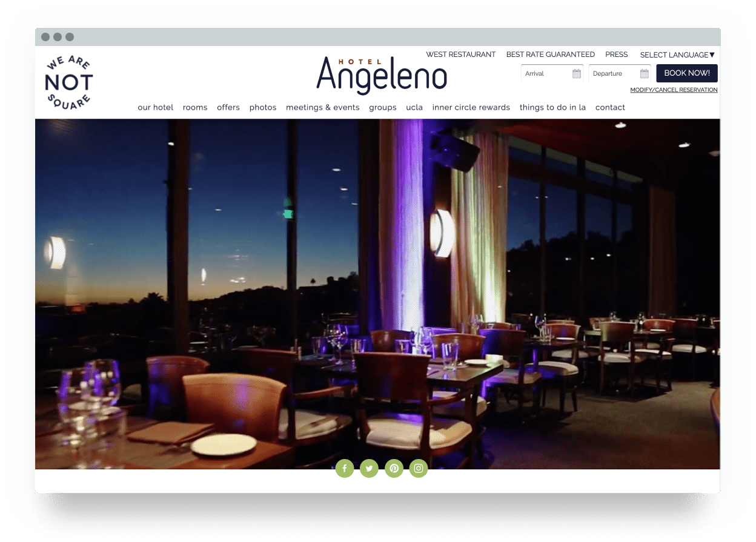
Task: Open the 'offers' menu item
Action: (228, 107)
